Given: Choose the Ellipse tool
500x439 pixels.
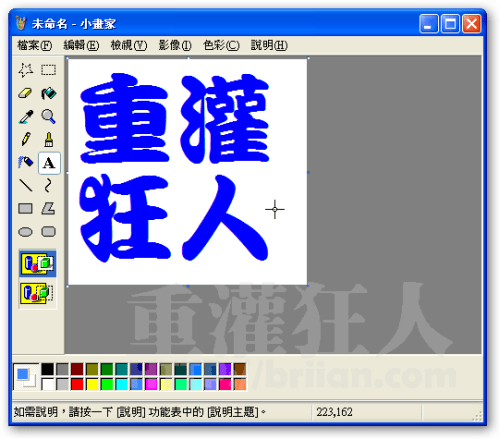Looking at the screenshot, I should pyautogui.click(x=26, y=232).
